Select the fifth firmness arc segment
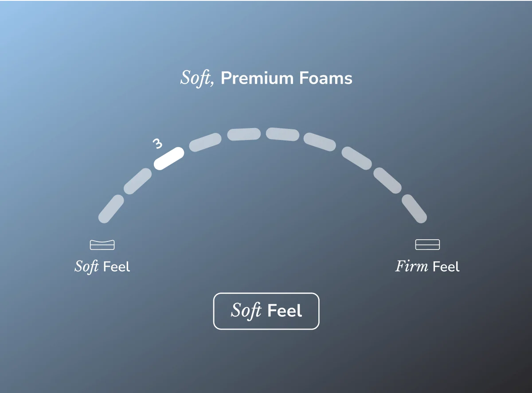This screenshot has width=532, height=393. tap(244, 134)
